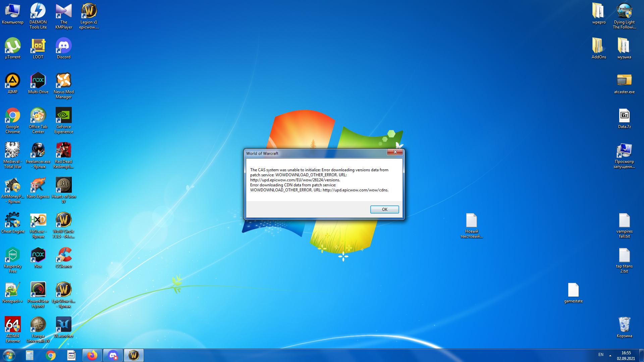Select the GeForce Experience shortcut

(x=64, y=121)
